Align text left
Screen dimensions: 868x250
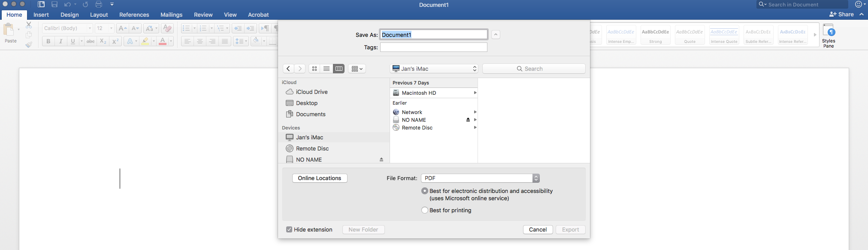(x=187, y=41)
